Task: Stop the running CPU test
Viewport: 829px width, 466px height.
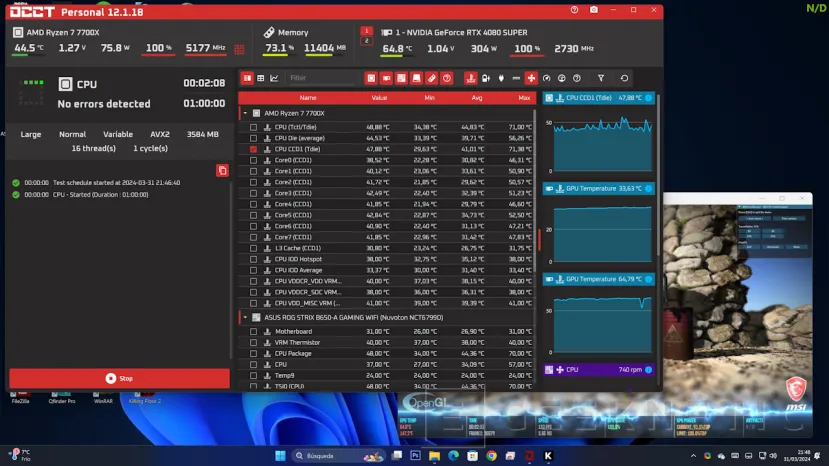Action: [119, 379]
